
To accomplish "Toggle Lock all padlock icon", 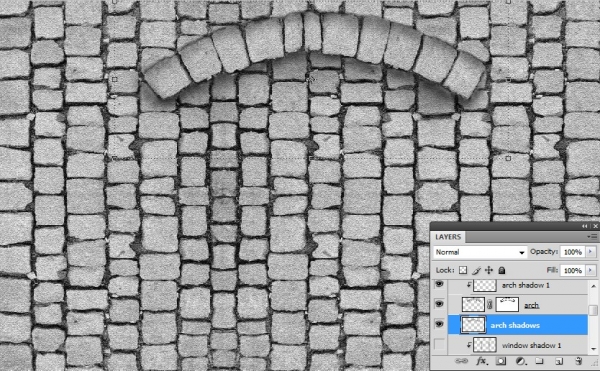I will tap(502, 270).
